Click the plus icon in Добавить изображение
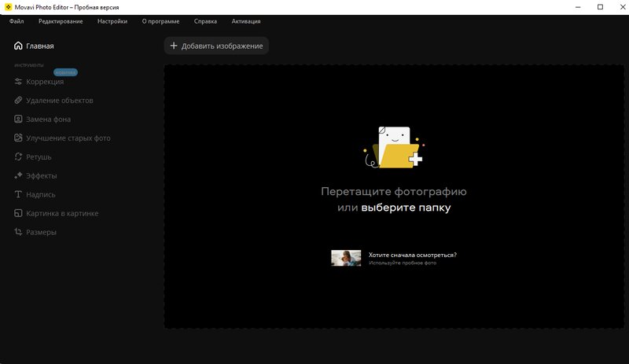The image size is (629, 364). click(x=174, y=46)
